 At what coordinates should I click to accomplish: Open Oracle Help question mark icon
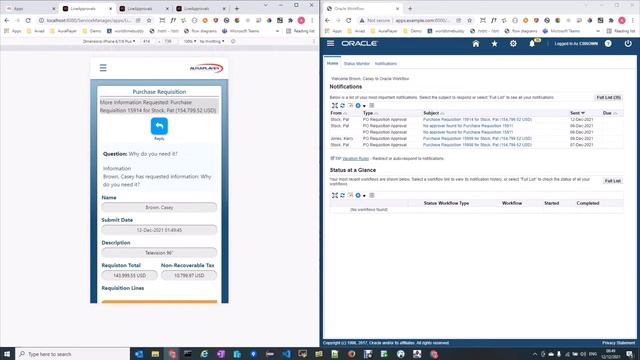click(x=608, y=43)
